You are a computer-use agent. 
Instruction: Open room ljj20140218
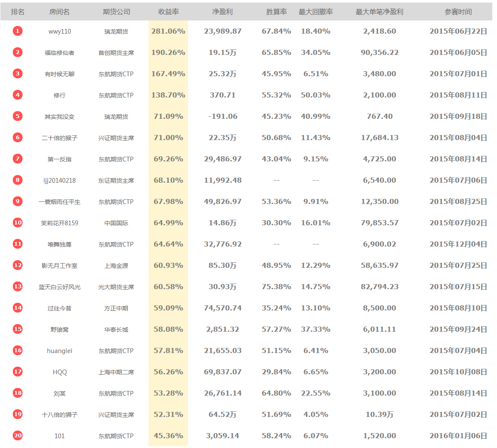pos(60,181)
